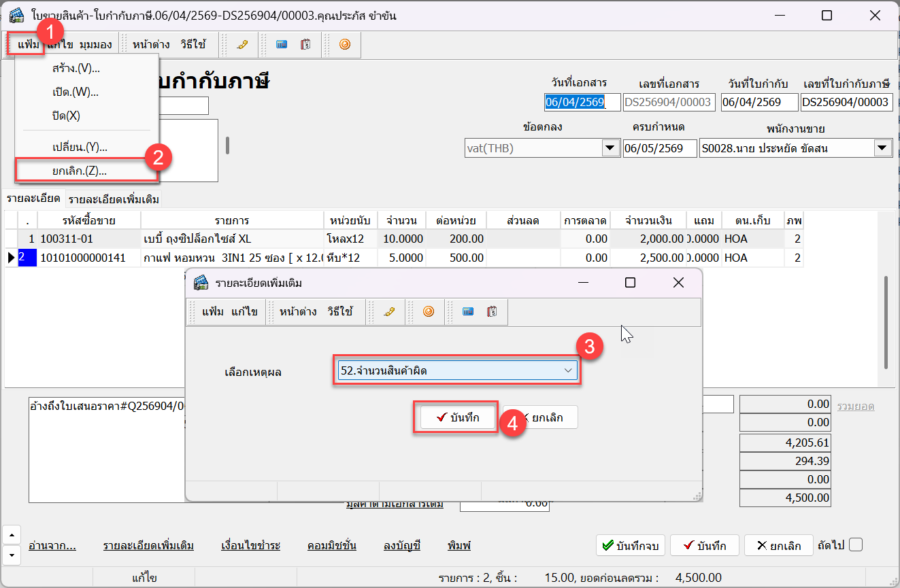Click telephone icon in รายละเอียดเพิ่มเติม dialog toolbar
Viewport: 900px width, 588px height.
coord(389,312)
